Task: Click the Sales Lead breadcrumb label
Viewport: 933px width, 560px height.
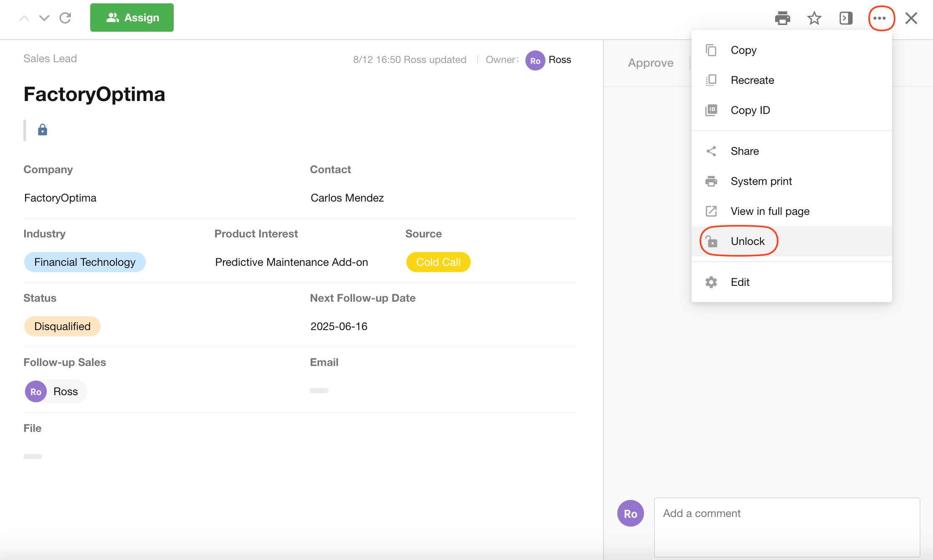Action: [50, 58]
